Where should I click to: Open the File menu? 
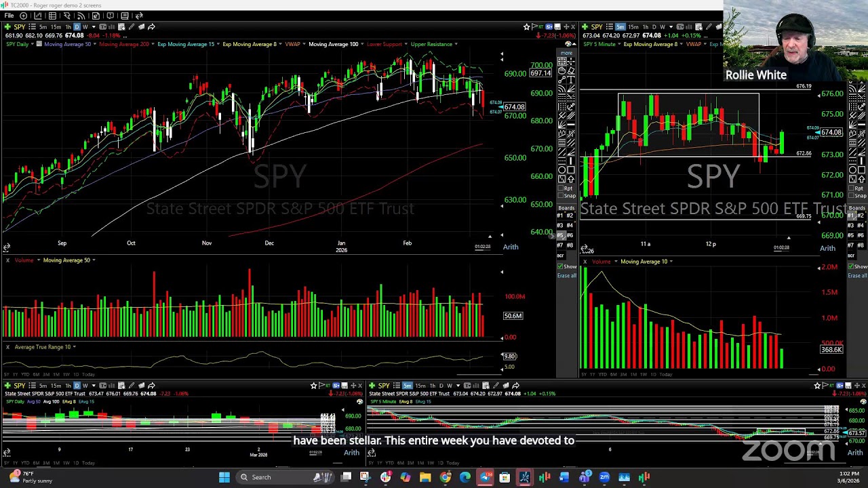click(x=9, y=16)
